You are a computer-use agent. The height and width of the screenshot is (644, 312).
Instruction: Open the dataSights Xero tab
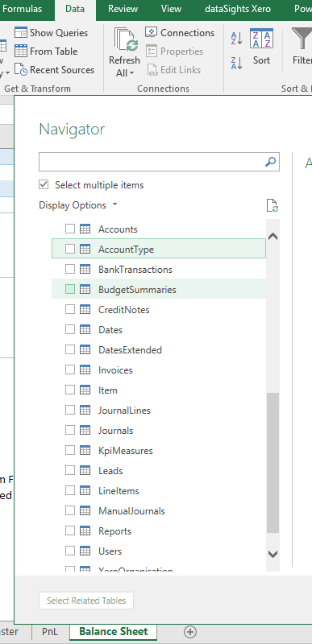238,9
